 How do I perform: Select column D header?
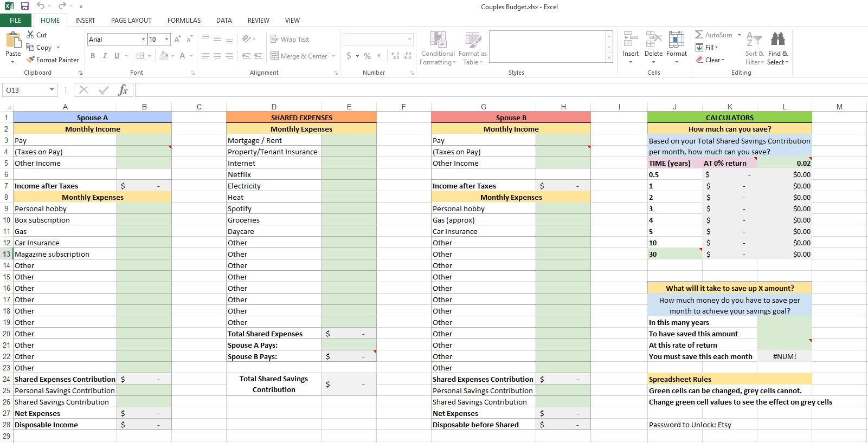[x=274, y=107]
